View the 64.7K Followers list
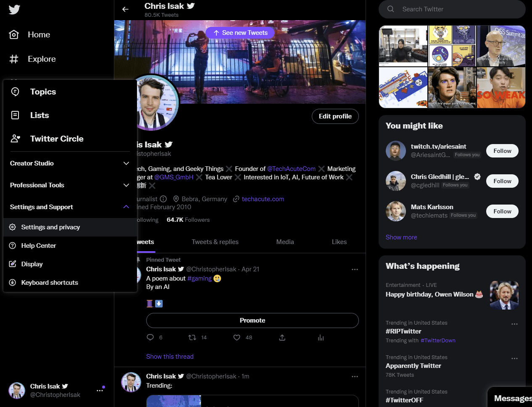This screenshot has height=407, width=532. click(188, 220)
